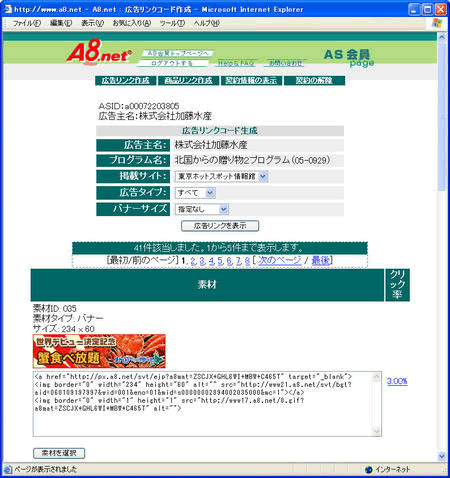Click the 素材を選択 button
Image resolution: width=450 pixels, height=478 pixels.
click(x=59, y=453)
